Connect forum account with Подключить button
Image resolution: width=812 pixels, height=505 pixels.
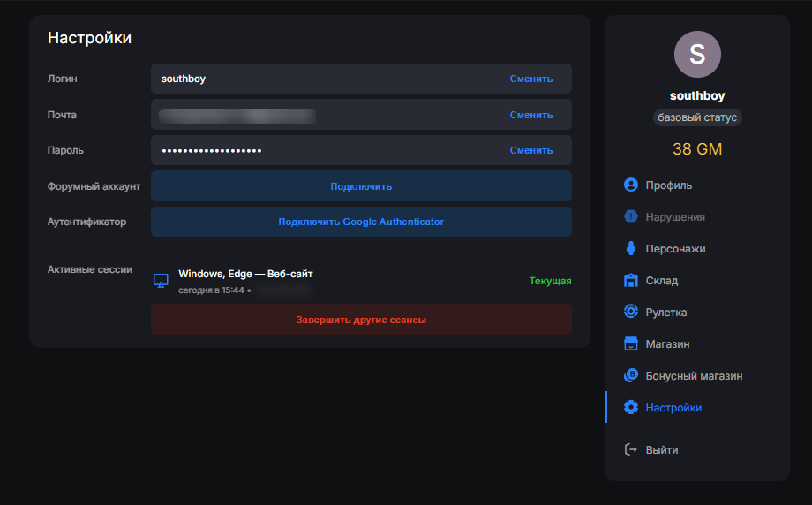(x=361, y=186)
